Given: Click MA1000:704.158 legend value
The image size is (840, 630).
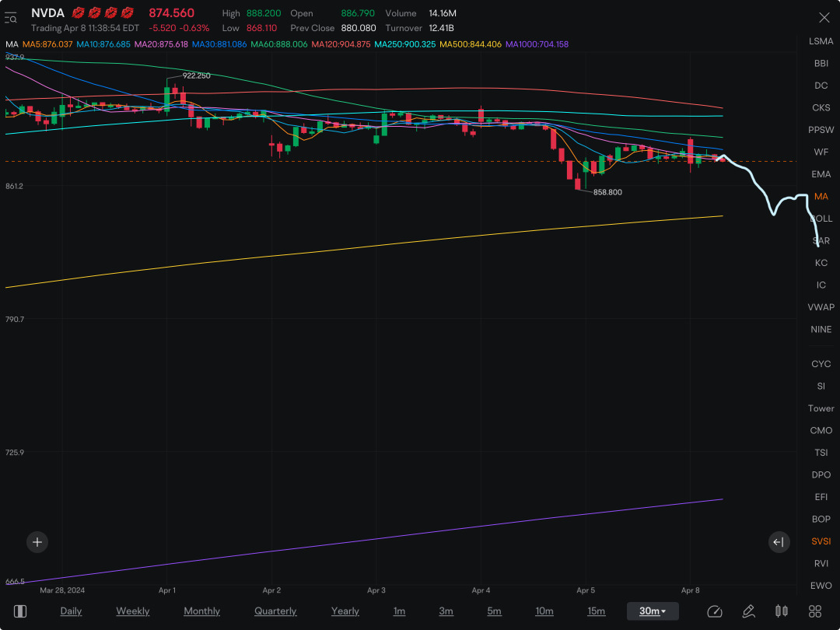Looking at the screenshot, I should coord(537,44).
